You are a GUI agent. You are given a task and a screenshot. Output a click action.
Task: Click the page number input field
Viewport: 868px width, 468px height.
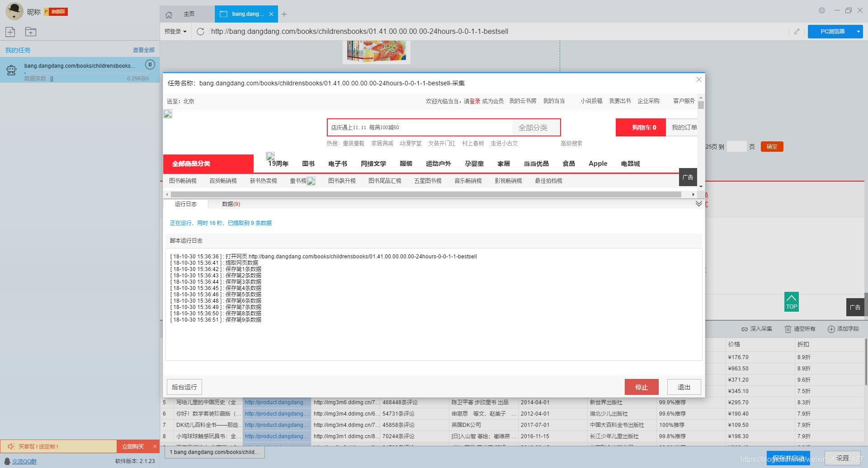[736, 146]
